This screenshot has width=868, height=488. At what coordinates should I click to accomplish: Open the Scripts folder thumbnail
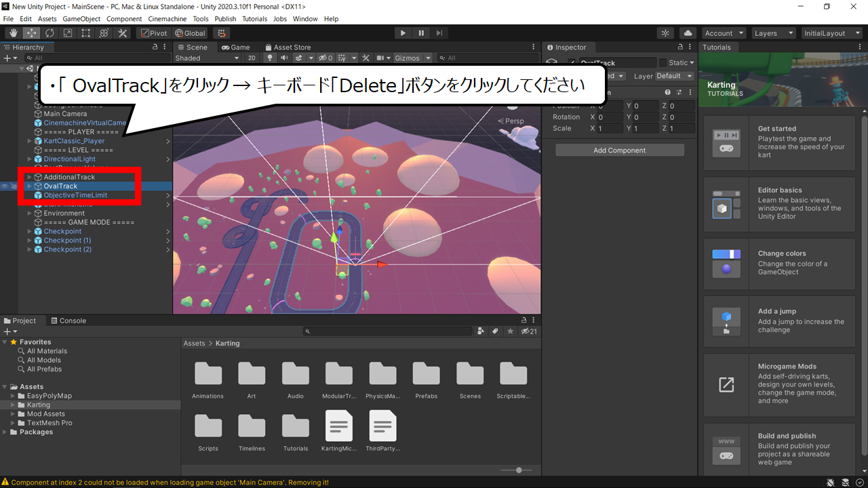[x=208, y=427]
